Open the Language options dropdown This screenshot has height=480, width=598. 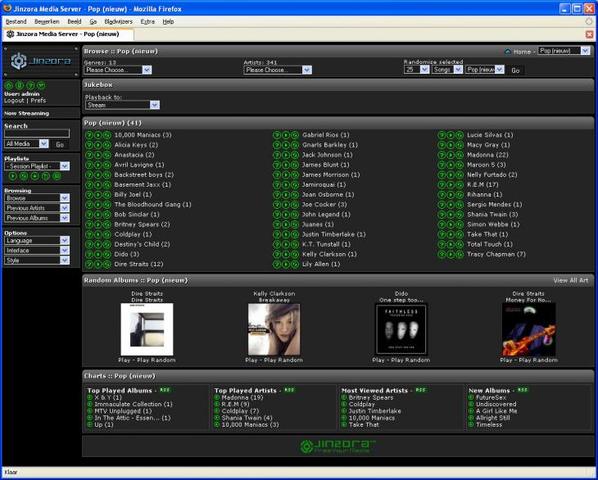click(x=37, y=241)
